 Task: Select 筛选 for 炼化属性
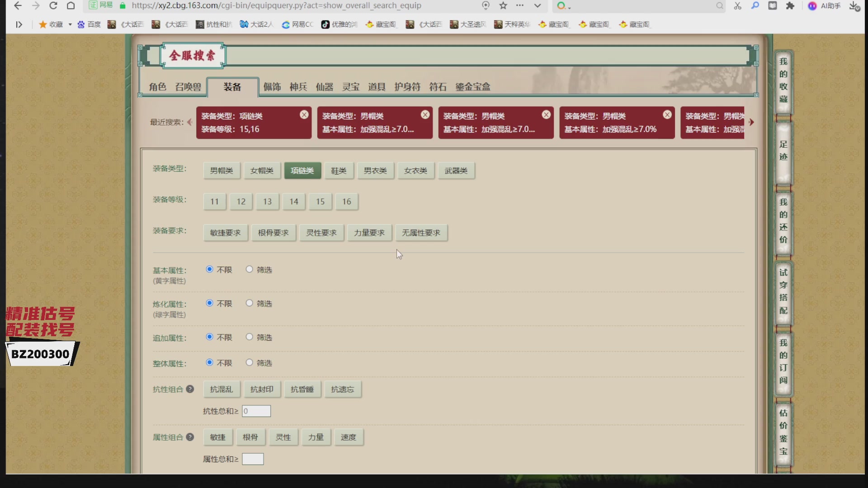point(249,303)
